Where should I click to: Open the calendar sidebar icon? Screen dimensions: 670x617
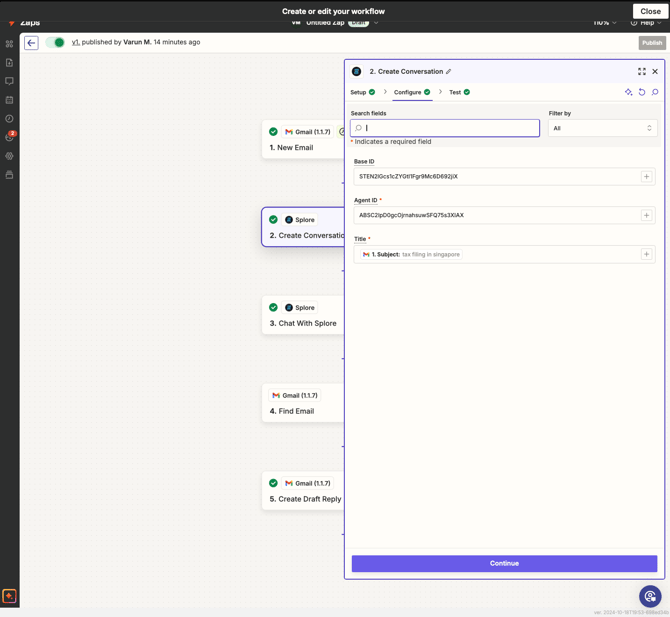tap(9, 100)
